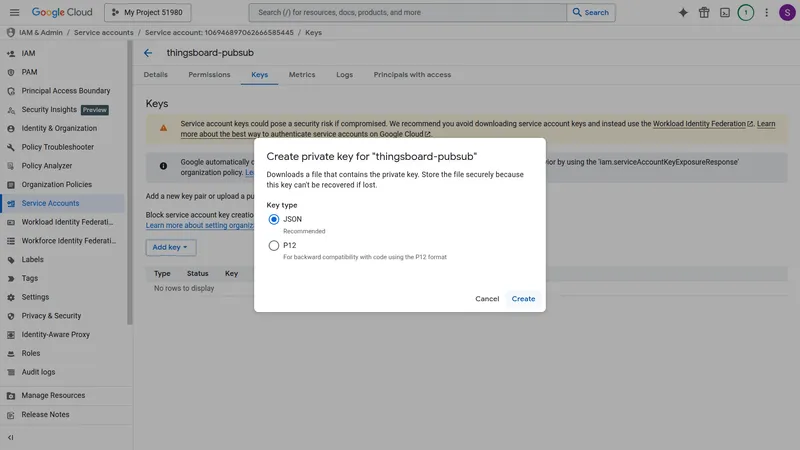This screenshot has width=800, height=450.
Task: Click the Settings gear icon
Action: (x=11, y=297)
